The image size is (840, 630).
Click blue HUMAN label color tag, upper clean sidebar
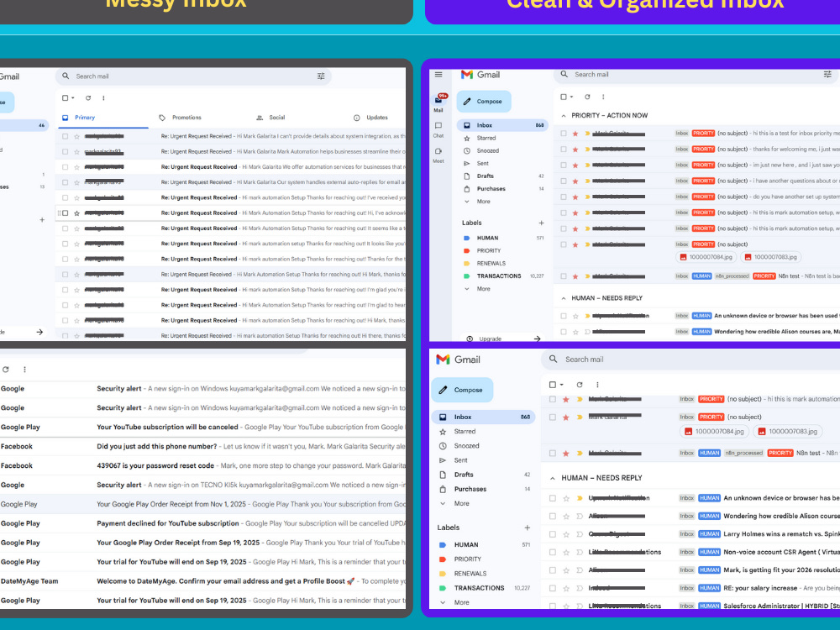point(466,238)
